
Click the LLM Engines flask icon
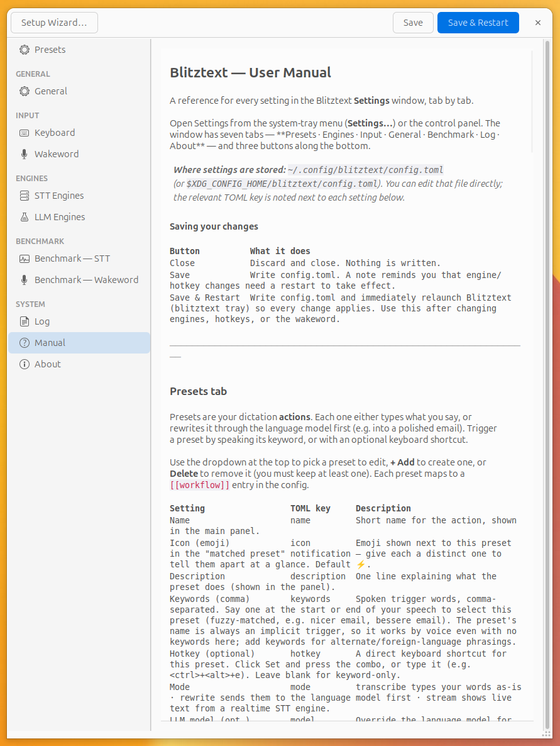coord(25,217)
